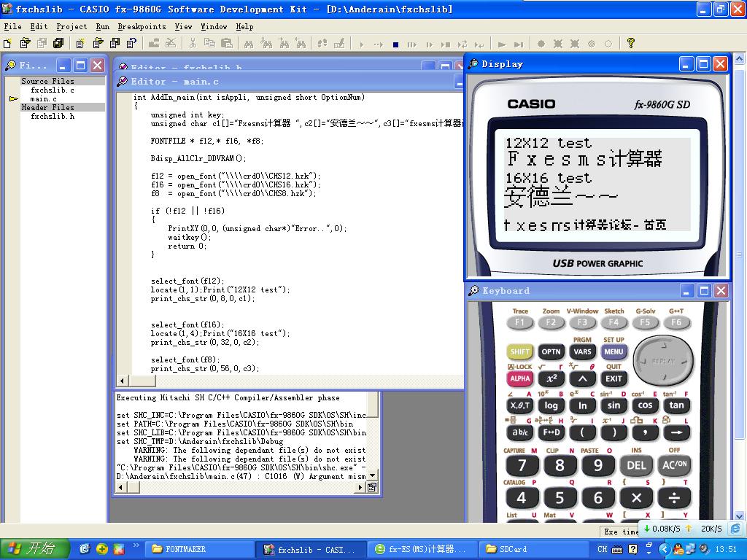Click the Paste toolbar icon
The height and width of the screenshot is (560, 747).
[227, 44]
